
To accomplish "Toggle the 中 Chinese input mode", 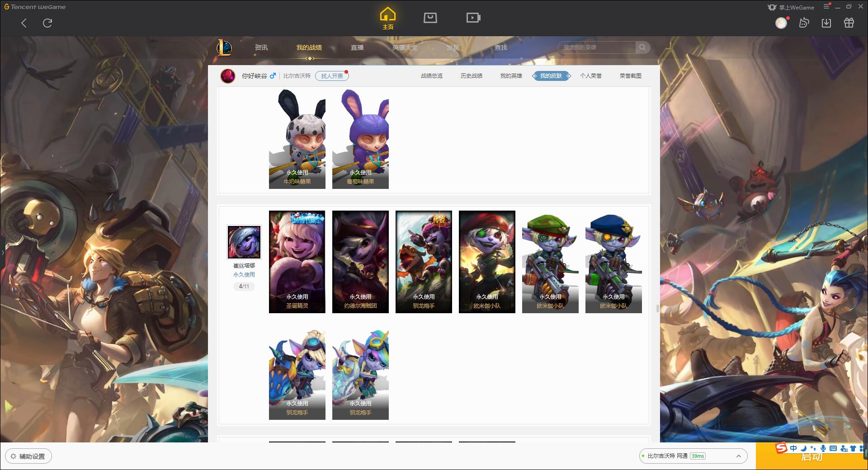I will click(x=793, y=448).
